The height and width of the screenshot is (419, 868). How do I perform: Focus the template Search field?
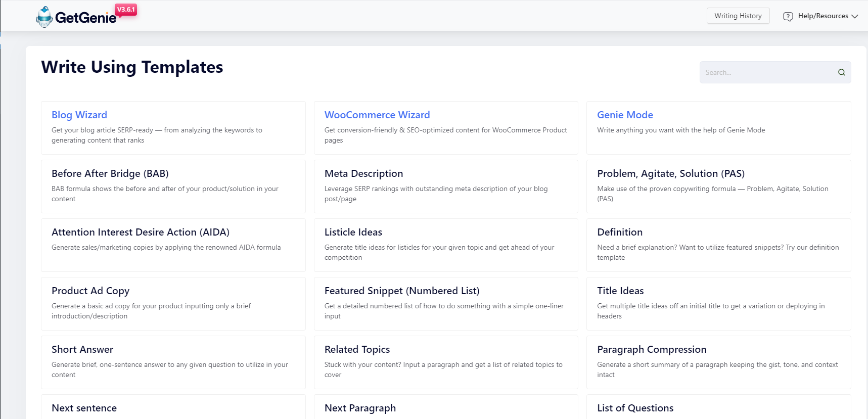coord(775,72)
